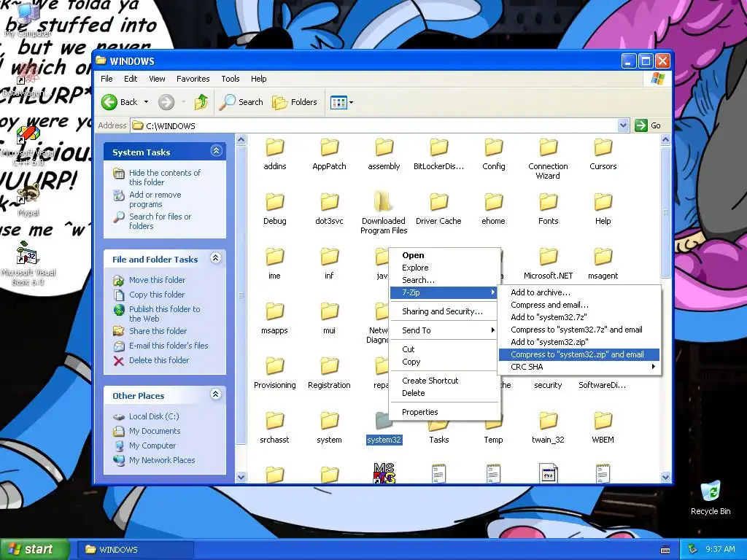Open the View menu
This screenshot has height=560, width=747.
(158, 79)
